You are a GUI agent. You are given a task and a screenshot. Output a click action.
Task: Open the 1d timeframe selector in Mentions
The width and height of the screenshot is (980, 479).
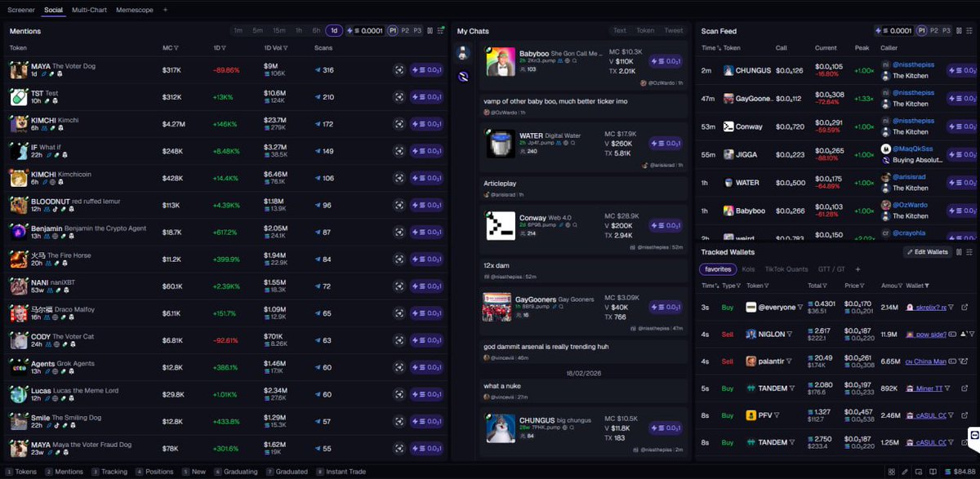click(334, 30)
